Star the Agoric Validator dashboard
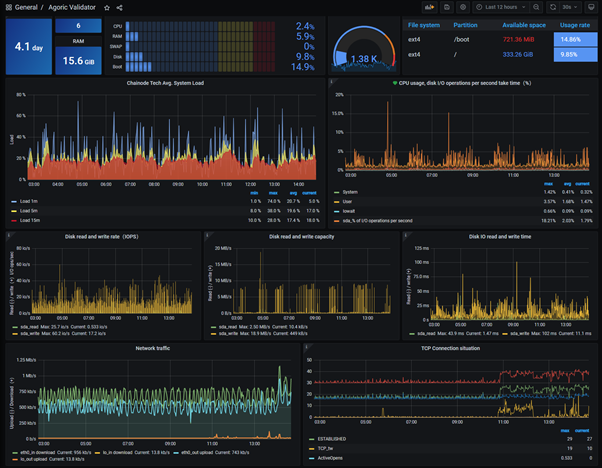 (x=107, y=8)
